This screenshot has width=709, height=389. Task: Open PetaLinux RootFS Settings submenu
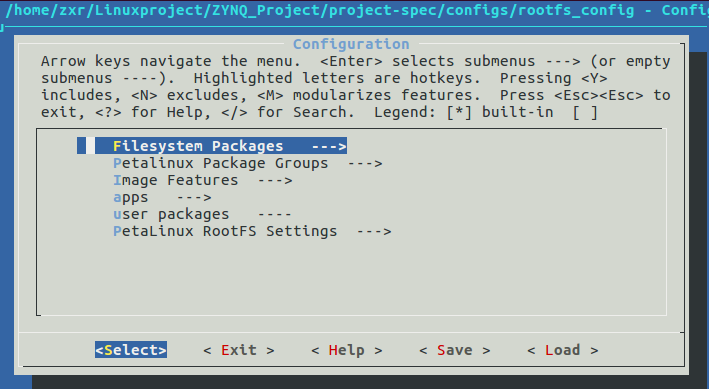252,232
